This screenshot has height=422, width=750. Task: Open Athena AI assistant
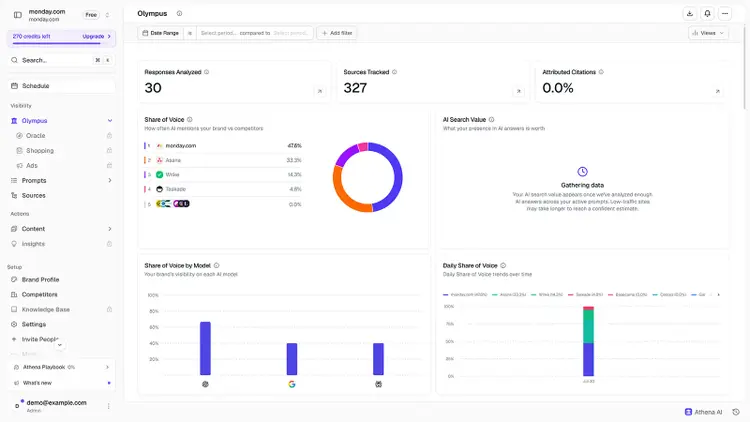point(703,412)
